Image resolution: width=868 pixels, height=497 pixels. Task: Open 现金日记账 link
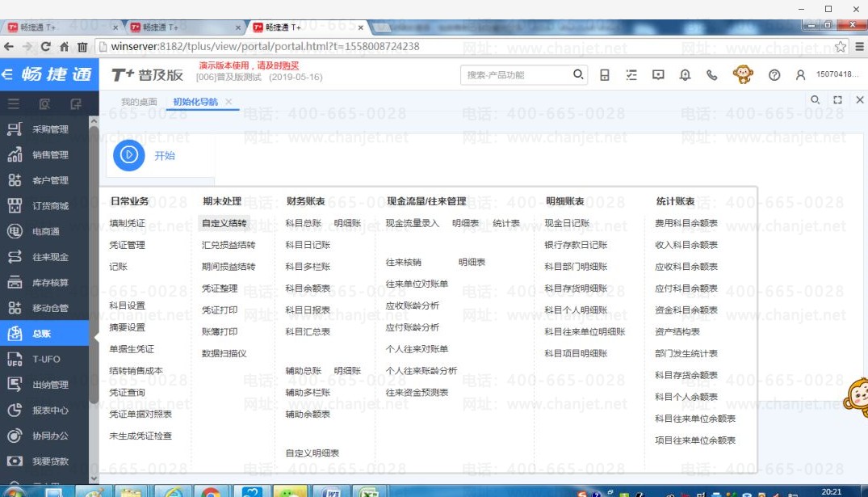(567, 223)
